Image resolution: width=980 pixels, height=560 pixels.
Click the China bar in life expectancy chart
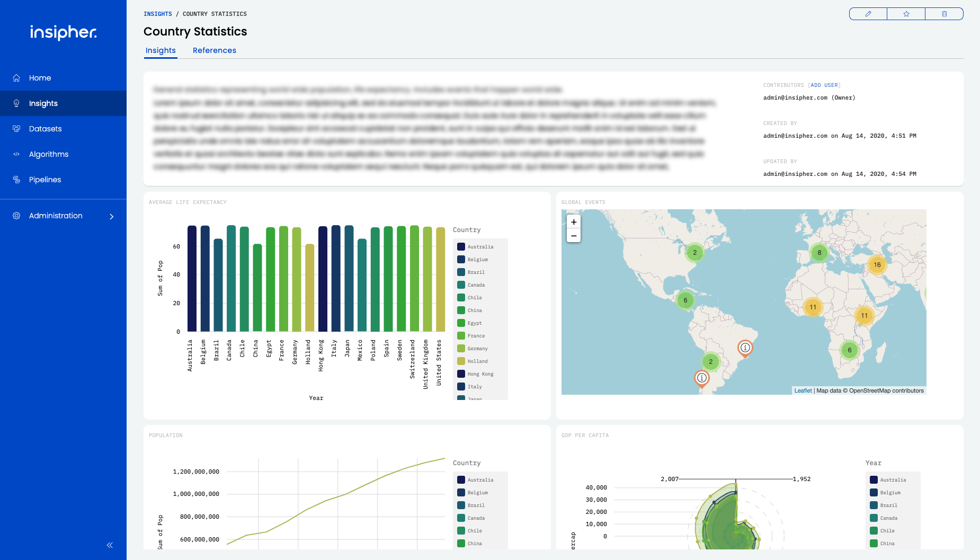(257, 288)
